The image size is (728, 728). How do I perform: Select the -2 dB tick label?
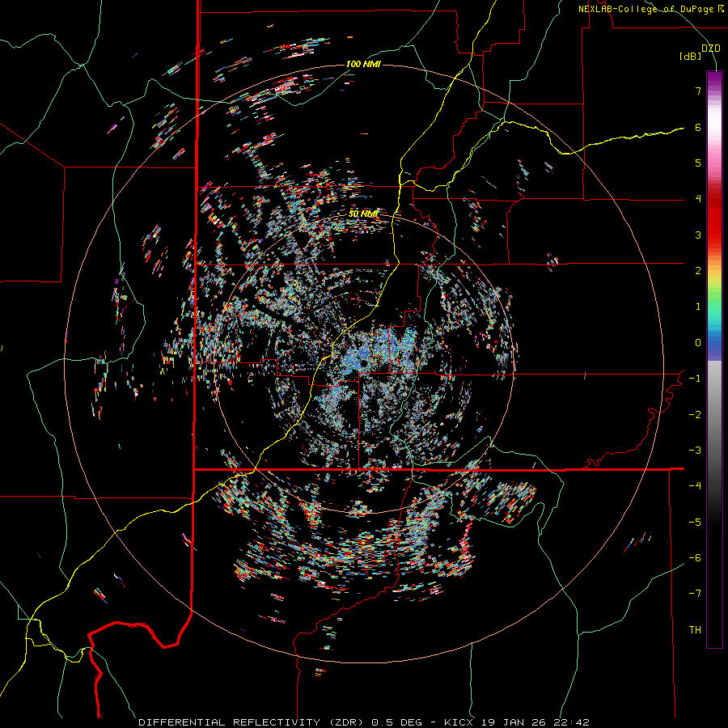(695, 415)
